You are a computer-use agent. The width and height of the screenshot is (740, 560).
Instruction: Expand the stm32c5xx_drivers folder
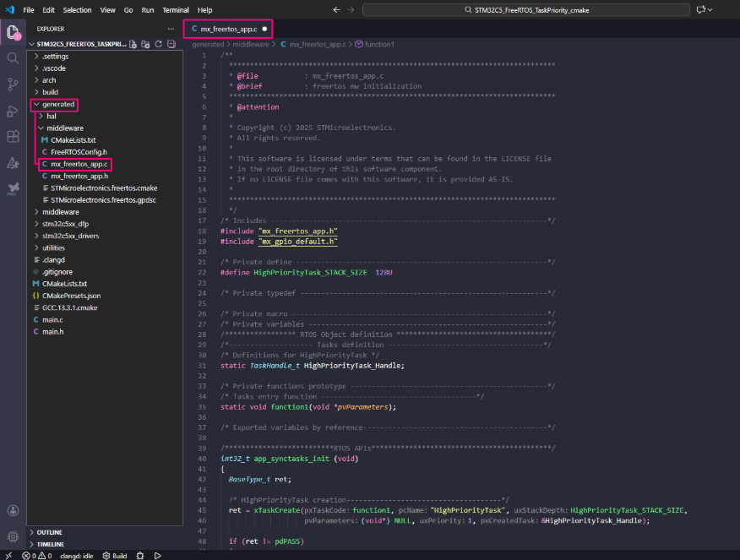coord(70,236)
